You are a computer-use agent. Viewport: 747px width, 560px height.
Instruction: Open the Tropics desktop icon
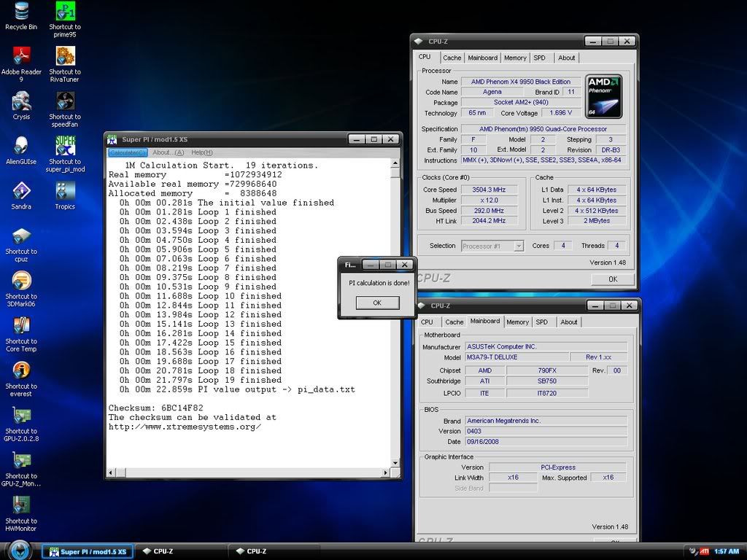65,195
